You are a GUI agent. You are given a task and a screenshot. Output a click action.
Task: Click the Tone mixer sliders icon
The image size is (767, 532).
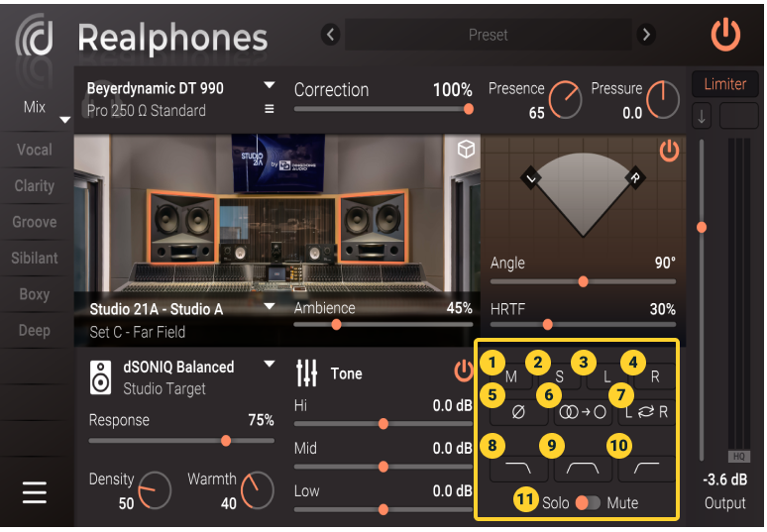tap(307, 373)
